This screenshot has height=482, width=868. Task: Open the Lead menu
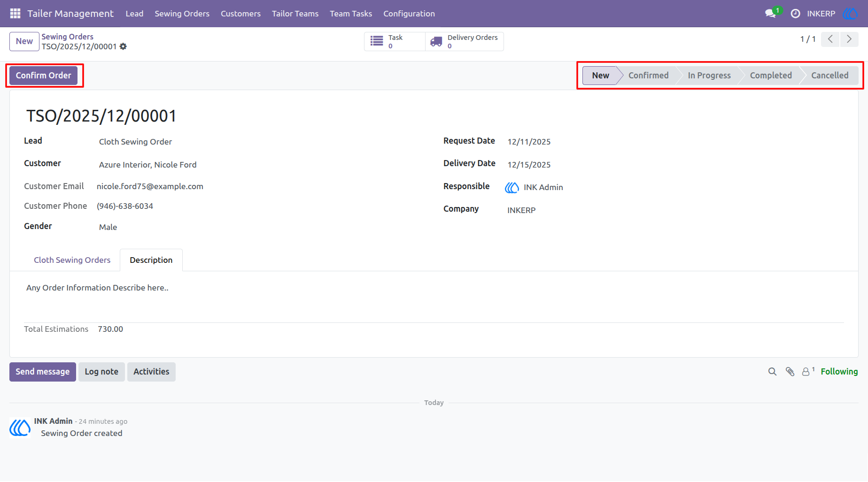click(x=134, y=14)
